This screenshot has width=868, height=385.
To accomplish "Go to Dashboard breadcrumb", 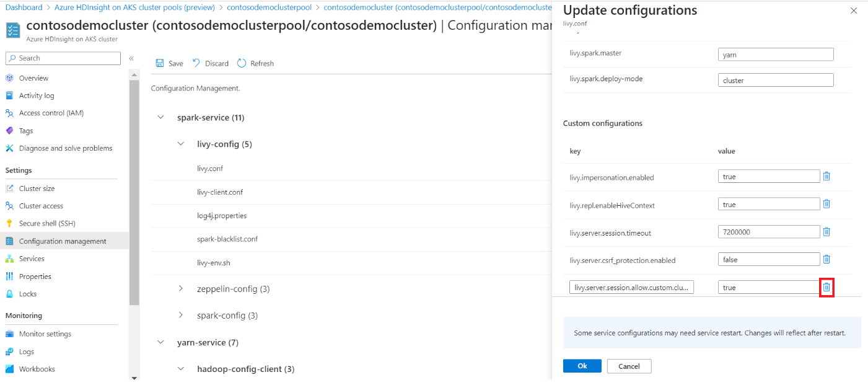I will pos(24,7).
